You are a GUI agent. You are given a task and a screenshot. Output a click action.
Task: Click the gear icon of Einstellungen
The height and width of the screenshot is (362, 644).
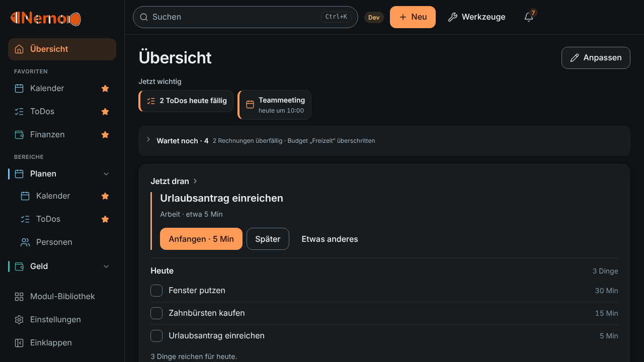[19, 320]
